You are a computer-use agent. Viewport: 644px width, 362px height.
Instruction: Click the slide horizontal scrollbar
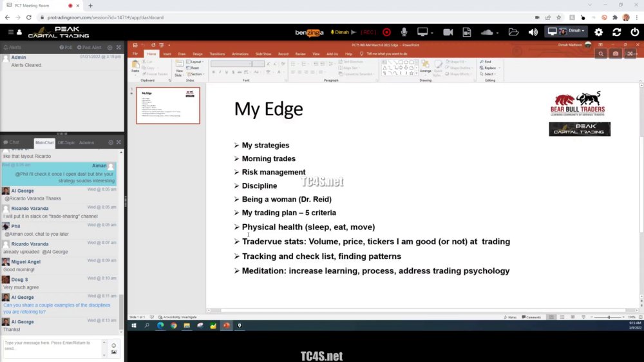(x=423, y=310)
